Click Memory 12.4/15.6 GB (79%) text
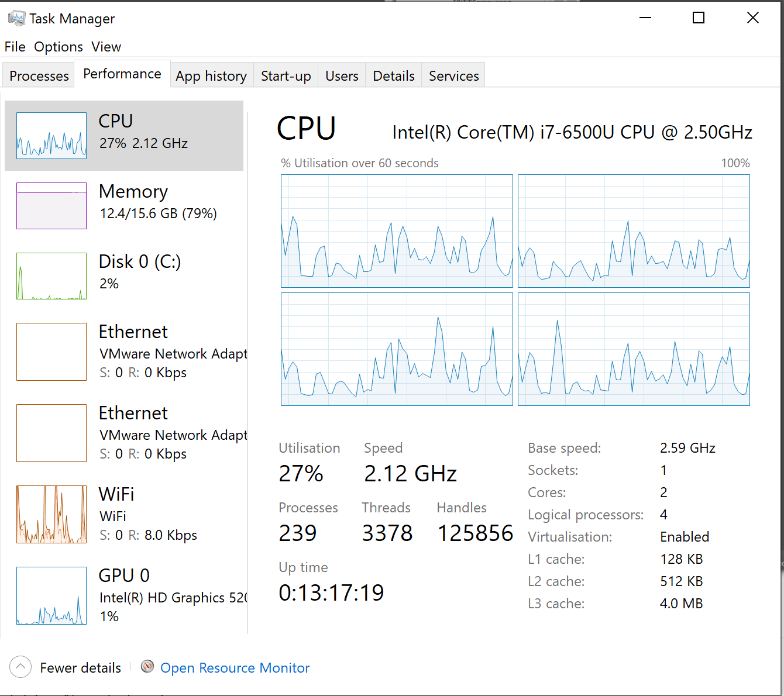The width and height of the screenshot is (784, 696). [158, 213]
